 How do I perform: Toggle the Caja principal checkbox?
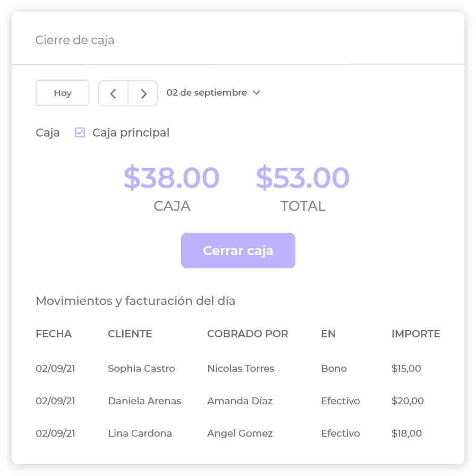coord(80,133)
